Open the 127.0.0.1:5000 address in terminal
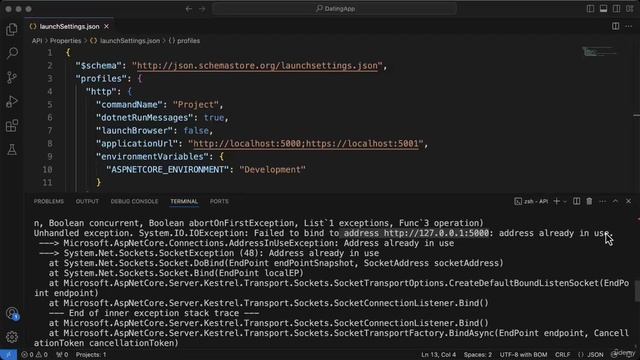The height and width of the screenshot is (360, 640). pyautogui.click(x=436, y=233)
